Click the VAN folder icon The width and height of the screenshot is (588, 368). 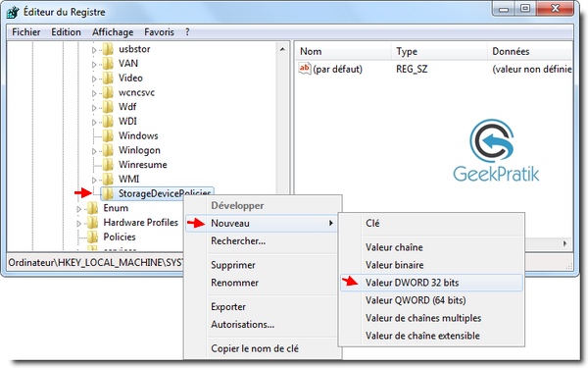108,64
